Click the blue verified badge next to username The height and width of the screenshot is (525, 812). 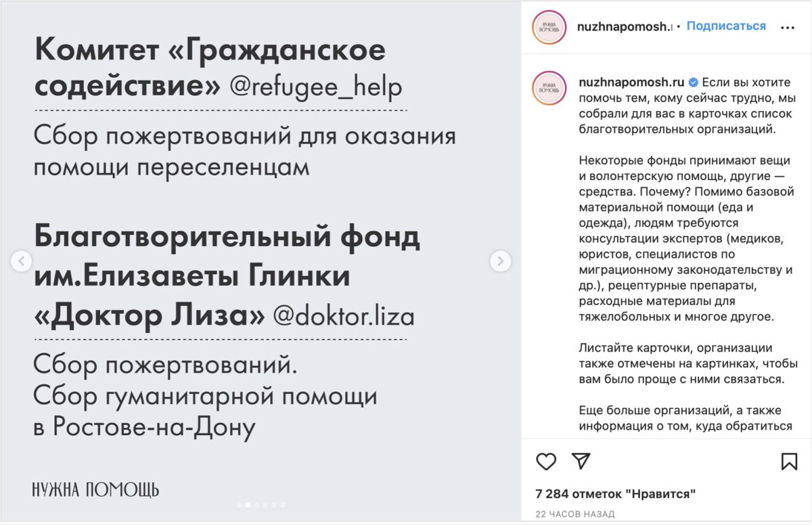pos(694,83)
